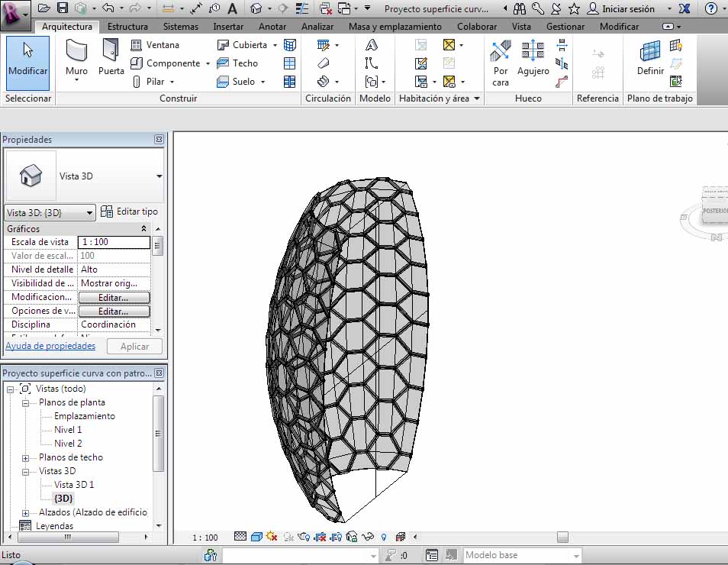The height and width of the screenshot is (565, 728).
Task: Expand Alzados (Alzado de edificio) node
Action: (25, 512)
